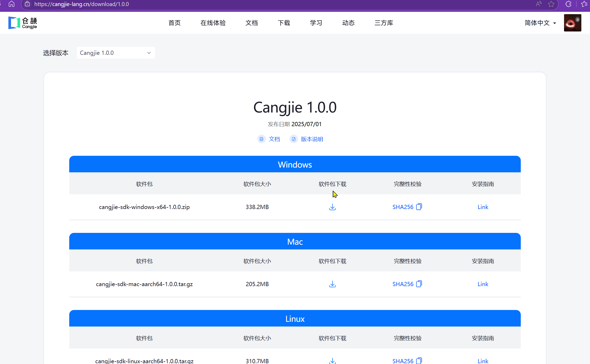Click the Cangjie logo in header
590x364 pixels.
23,23
